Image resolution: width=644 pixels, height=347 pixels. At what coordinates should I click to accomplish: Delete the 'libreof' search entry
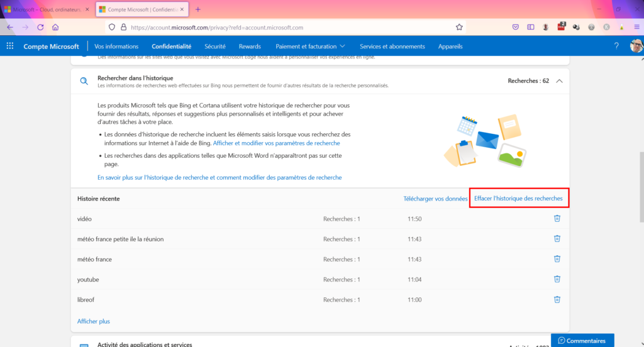click(x=557, y=299)
